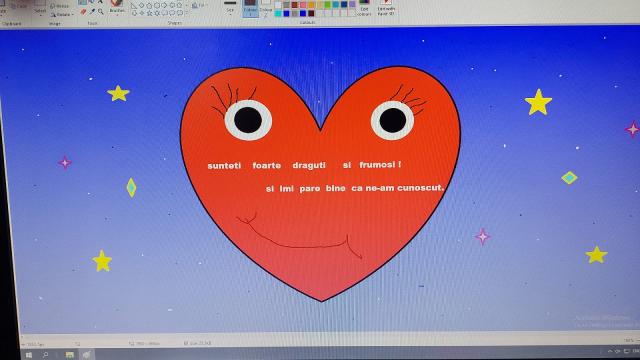Choose the four-point star shape
The height and width of the screenshot is (360, 640).
[142, 13]
